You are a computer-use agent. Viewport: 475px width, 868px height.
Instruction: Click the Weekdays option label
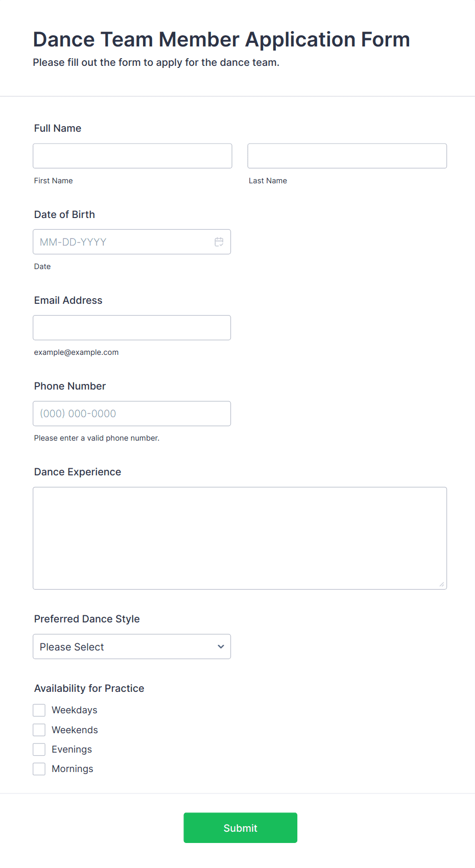(x=75, y=710)
